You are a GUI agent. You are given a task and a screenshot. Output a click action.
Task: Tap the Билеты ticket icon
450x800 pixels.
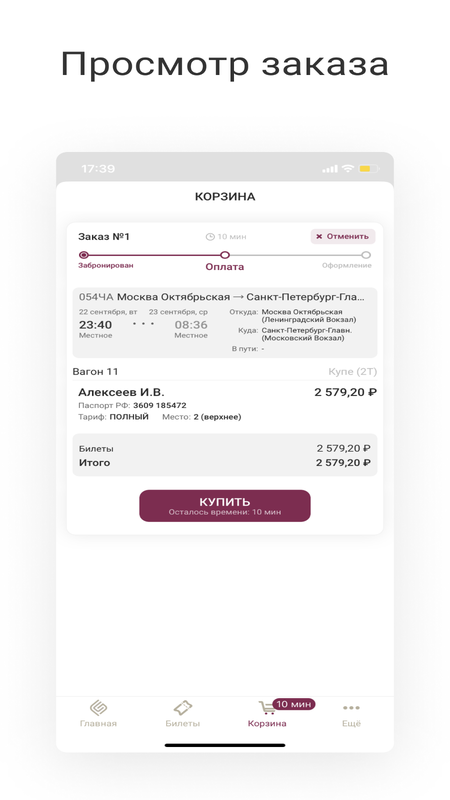[x=183, y=708]
